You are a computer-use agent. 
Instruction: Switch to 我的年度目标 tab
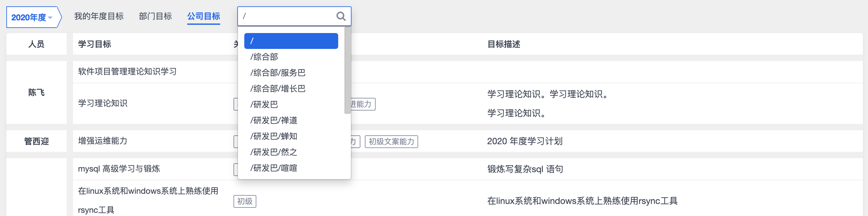click(x=99, y=16)
